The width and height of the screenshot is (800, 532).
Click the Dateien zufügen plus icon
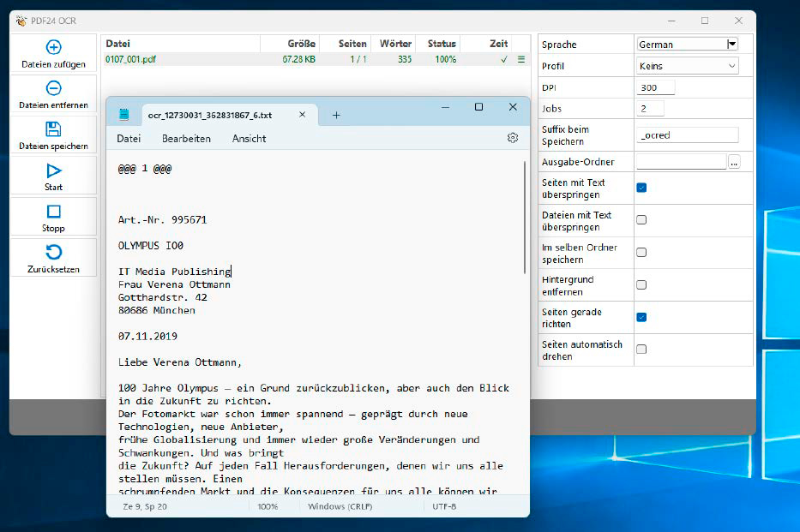[53, 47]
